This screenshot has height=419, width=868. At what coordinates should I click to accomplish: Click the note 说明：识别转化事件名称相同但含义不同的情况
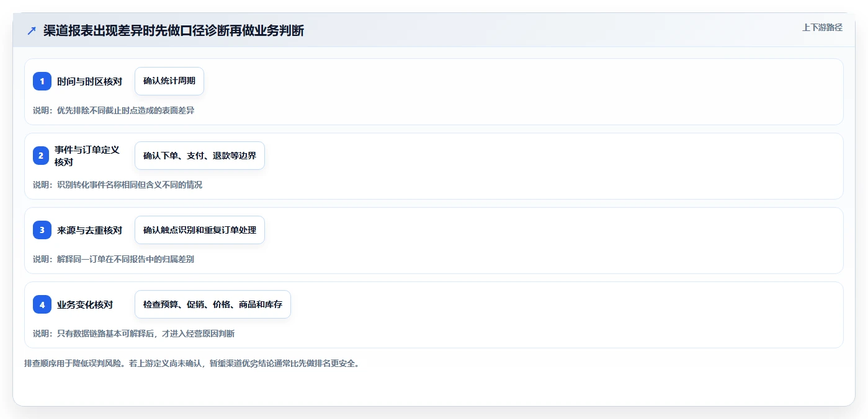click(118, 185)
